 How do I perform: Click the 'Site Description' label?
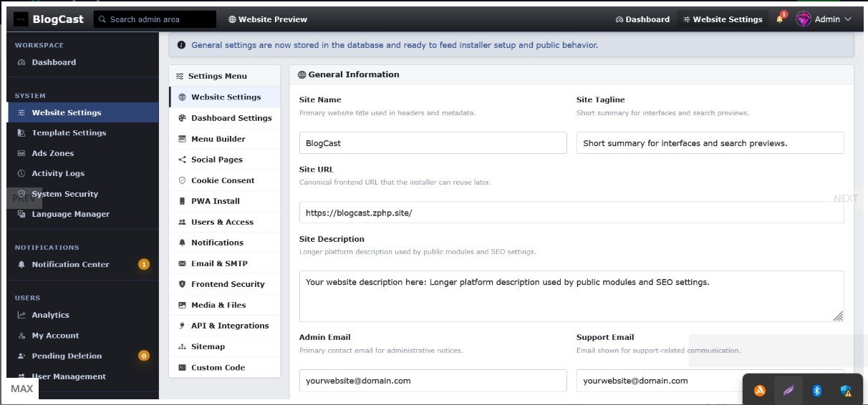[x=332, y=239]
